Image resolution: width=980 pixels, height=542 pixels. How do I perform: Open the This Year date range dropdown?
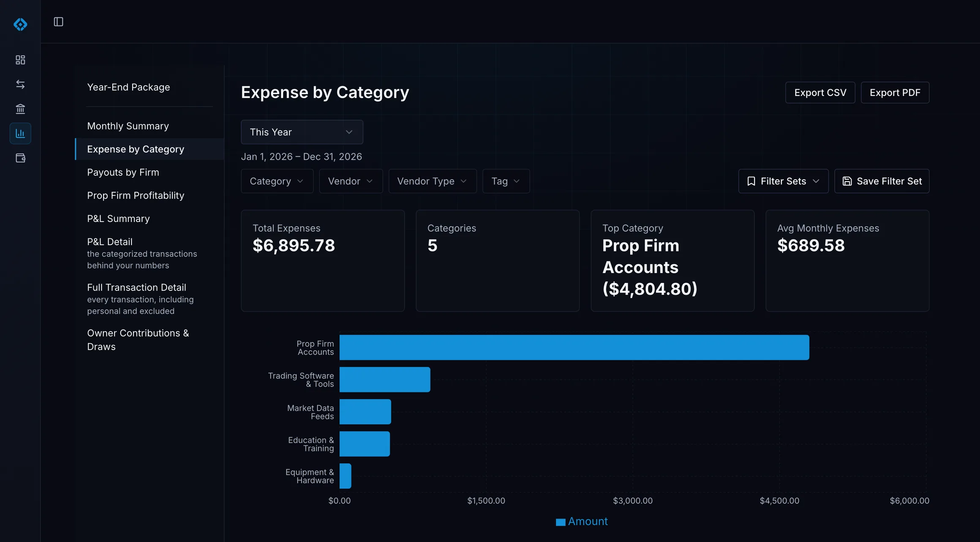coord(302,132)
